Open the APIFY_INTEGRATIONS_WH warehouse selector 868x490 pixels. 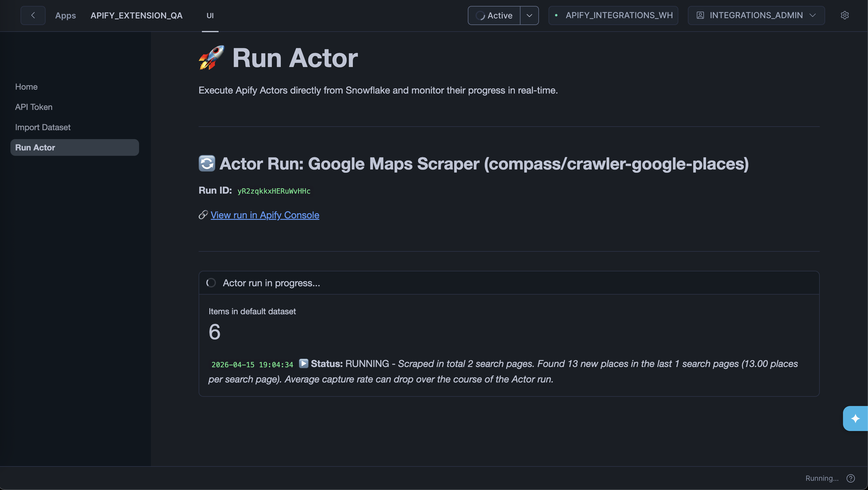pos(613,15)
